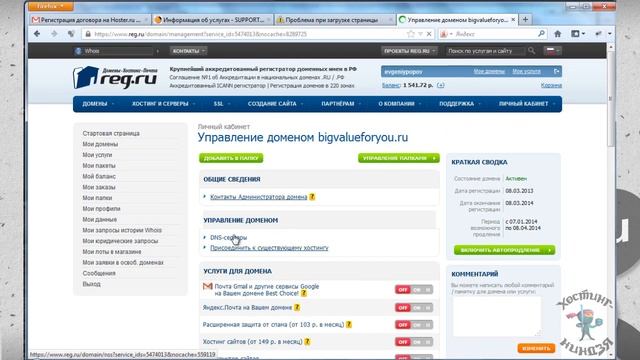
Task: Open the Firefox menu button
Action: [x=51, y=6]
